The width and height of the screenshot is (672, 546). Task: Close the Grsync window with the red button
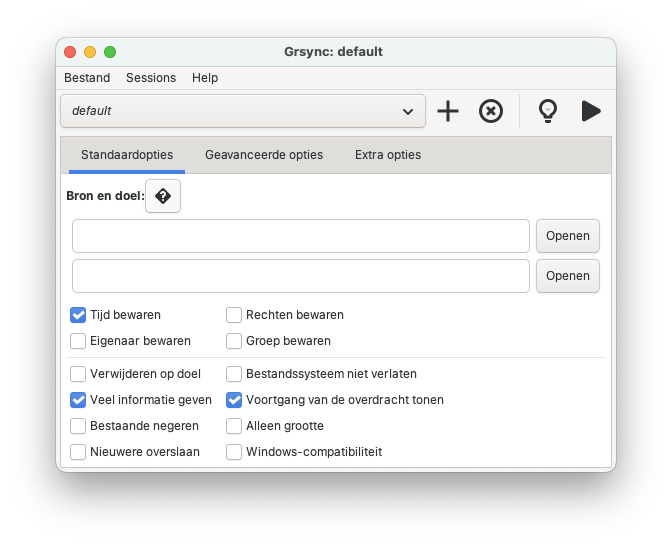click(x=70, y=52)
